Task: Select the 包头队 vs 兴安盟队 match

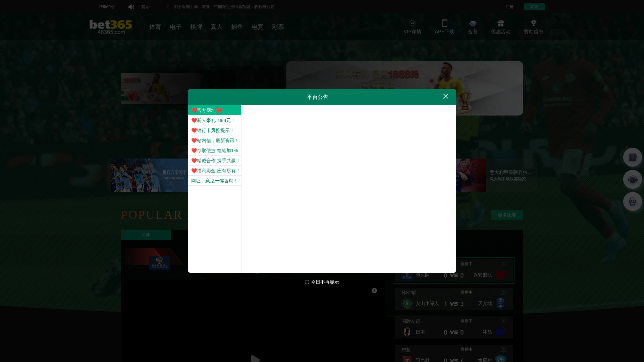Action: point(453,270)
